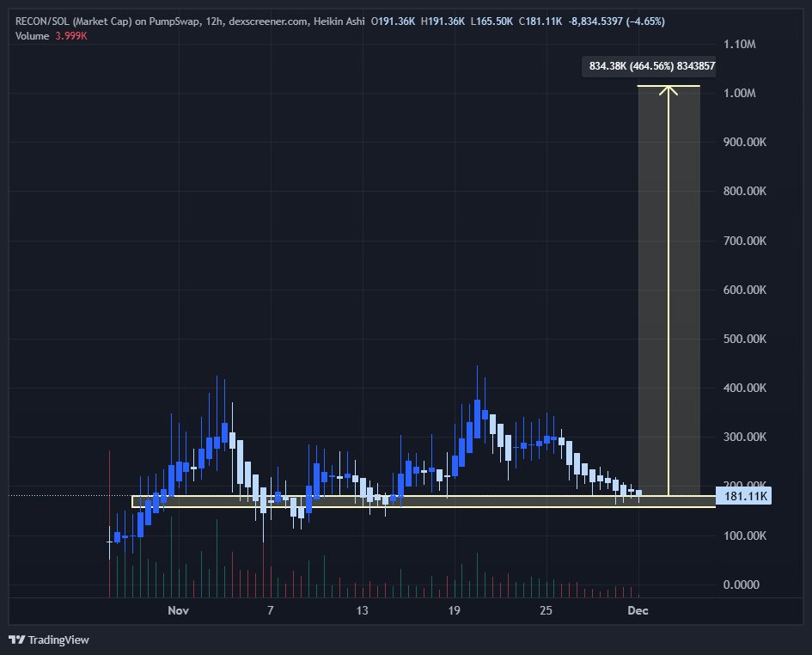Click the open value O191.36K
Screen dimensions: 812x655
[393, 21]
